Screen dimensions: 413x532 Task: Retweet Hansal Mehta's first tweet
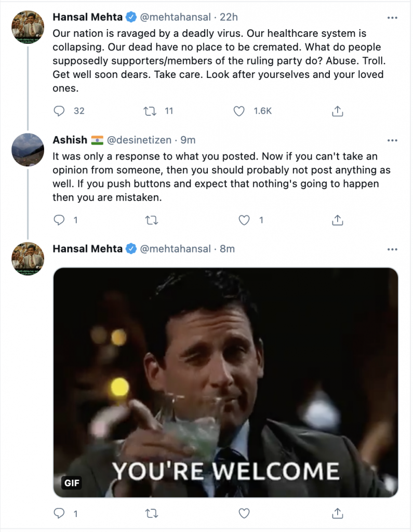151,111
